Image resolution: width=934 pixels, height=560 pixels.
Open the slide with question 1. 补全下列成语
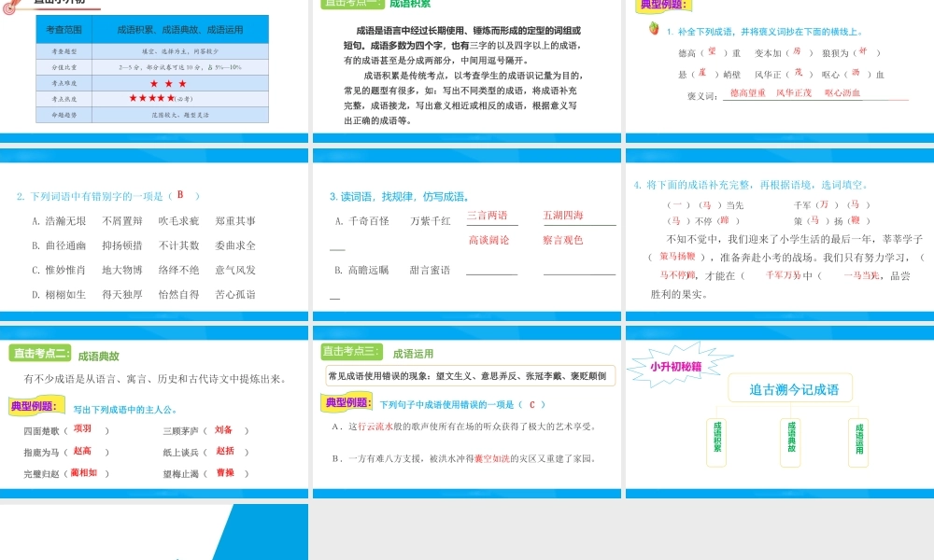(x=780, y=70)
